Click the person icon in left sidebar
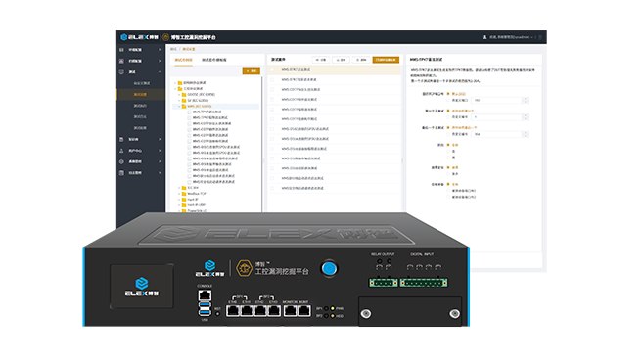This screenshot has height=360, width=644. click(121, 151)
